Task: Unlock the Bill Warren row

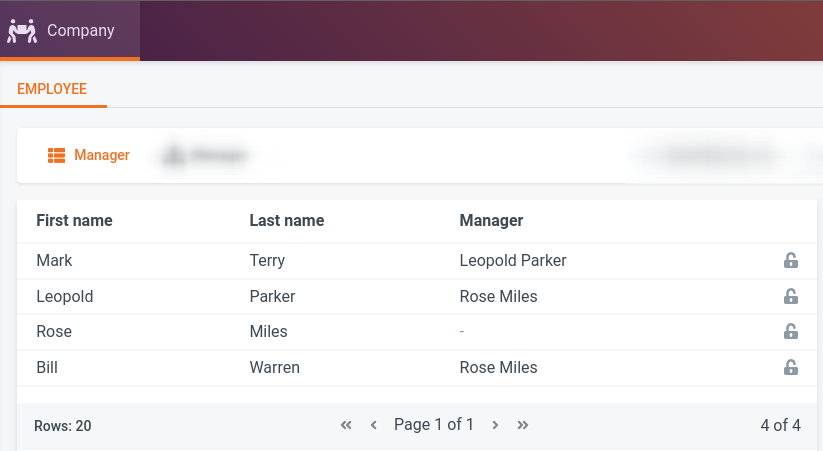Action: pos(790,368)
